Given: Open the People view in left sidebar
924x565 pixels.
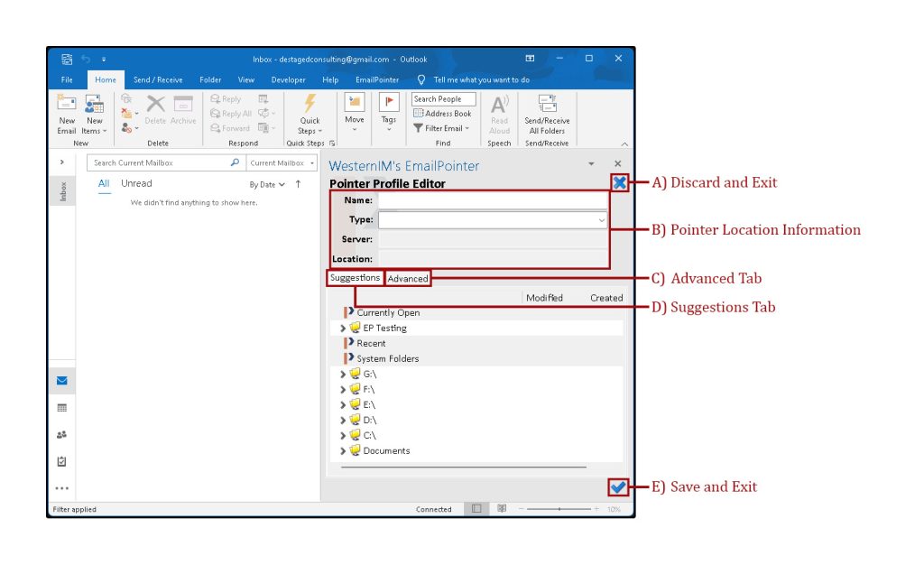Looking at the screenshot, I should point(61,434).
